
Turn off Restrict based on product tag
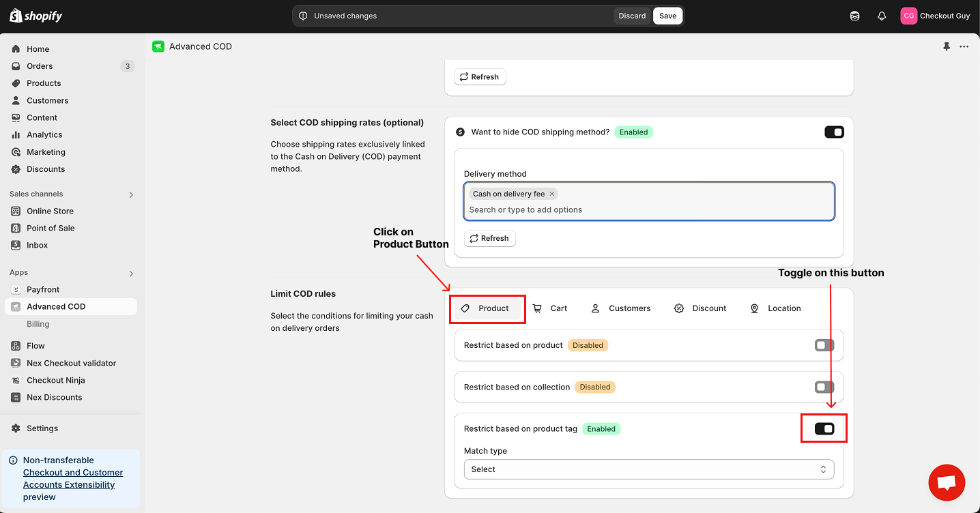point(824,428)
